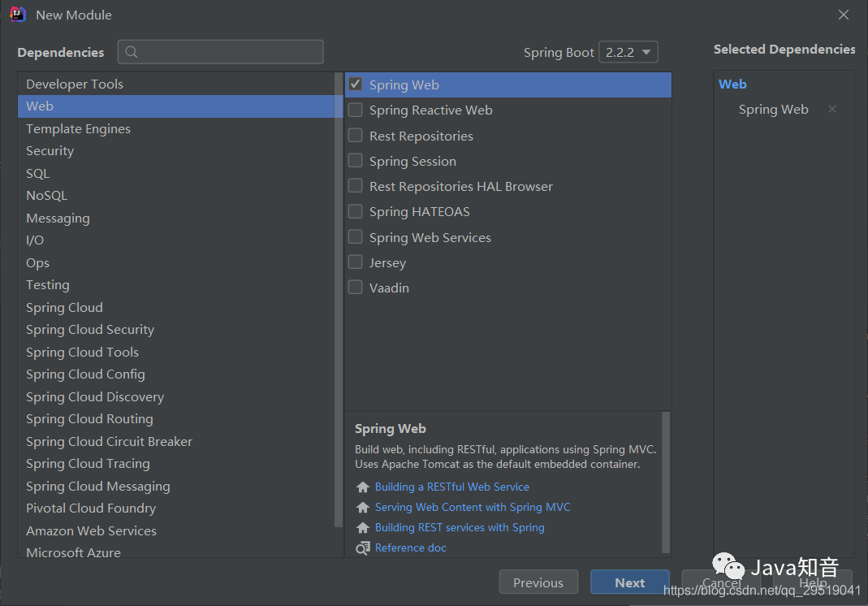
Task: Click the category list vertical scrollbar
Action: tap(339, 299)
